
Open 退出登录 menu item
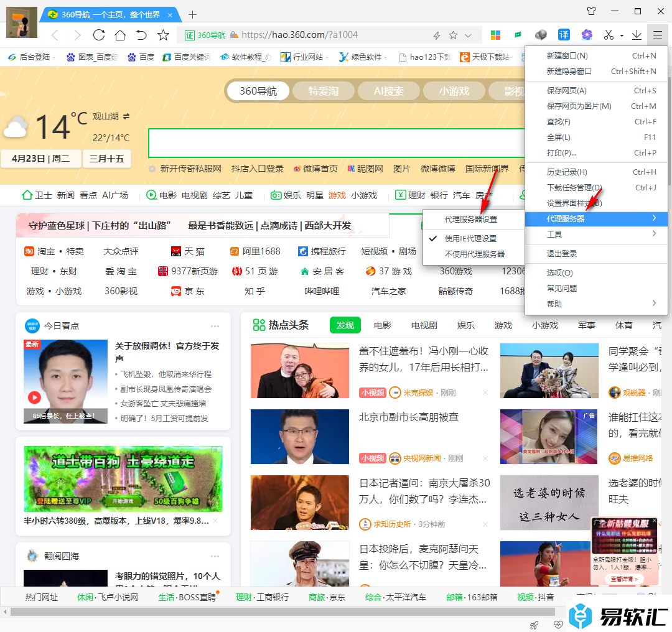point(596,254)
